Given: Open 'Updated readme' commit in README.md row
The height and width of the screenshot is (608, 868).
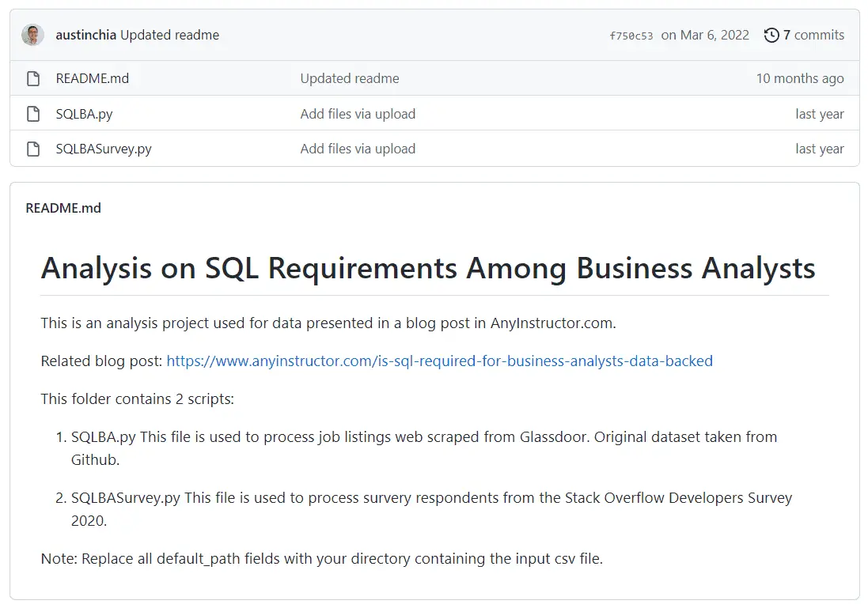Looking at the screenshot, I should pos(349,78).
